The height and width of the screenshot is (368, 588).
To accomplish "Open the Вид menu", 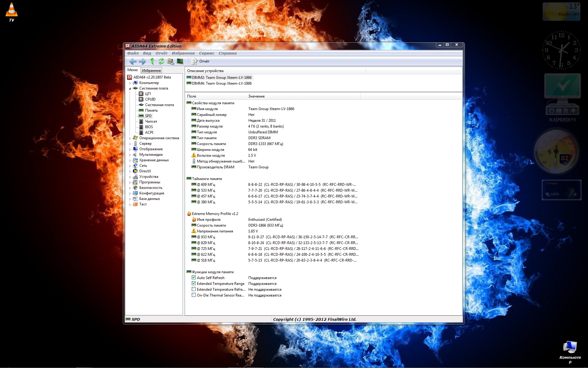I will 147,53.
